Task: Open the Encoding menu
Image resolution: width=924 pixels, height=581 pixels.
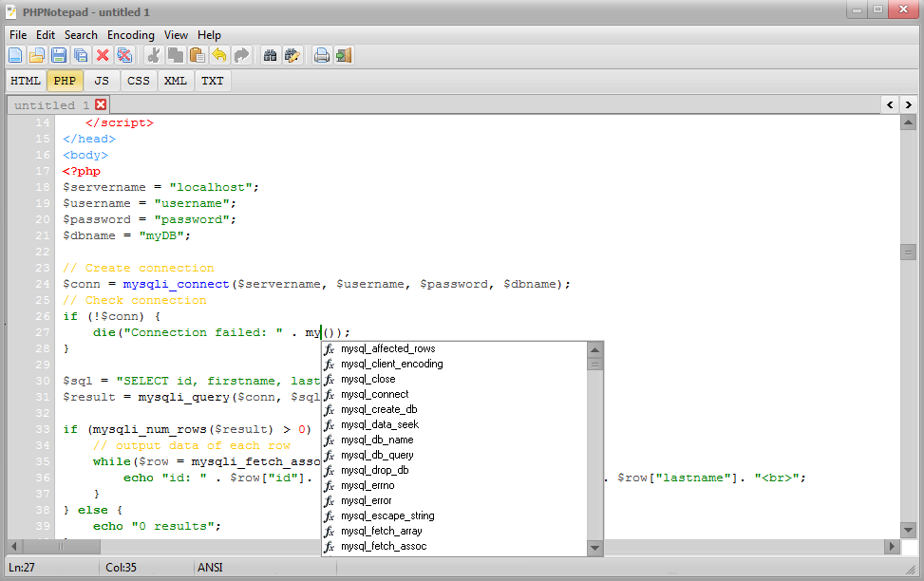Action: click(131, 35)
